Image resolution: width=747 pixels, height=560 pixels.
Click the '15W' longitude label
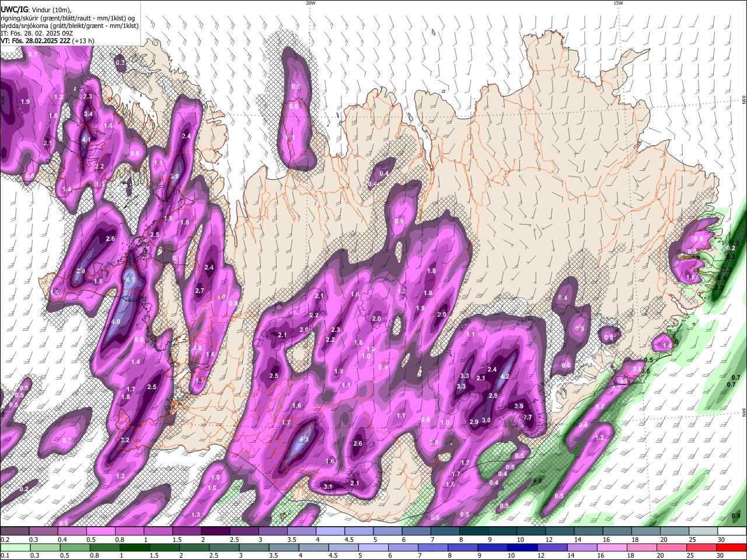[x=618, y=3]
